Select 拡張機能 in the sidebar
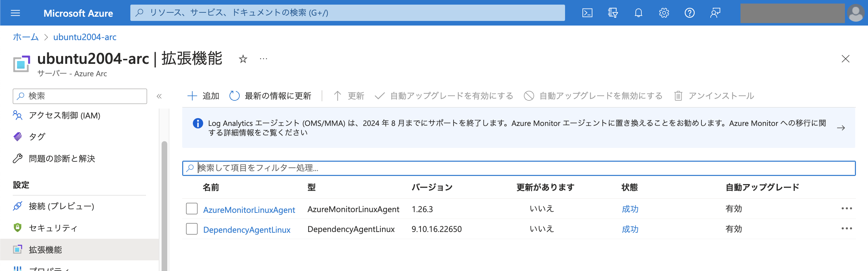The width and height of the screenshot is (868, 271). (x=80, y=250)
